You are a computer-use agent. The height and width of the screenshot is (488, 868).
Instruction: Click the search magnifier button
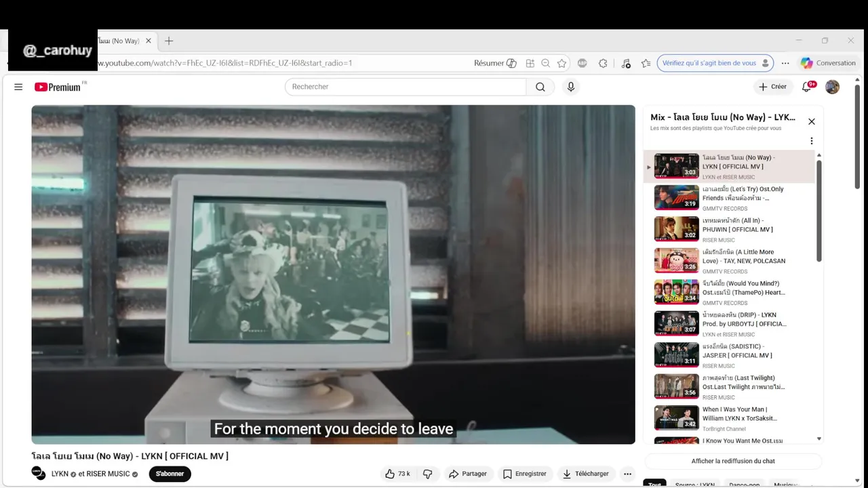(540, 87)
